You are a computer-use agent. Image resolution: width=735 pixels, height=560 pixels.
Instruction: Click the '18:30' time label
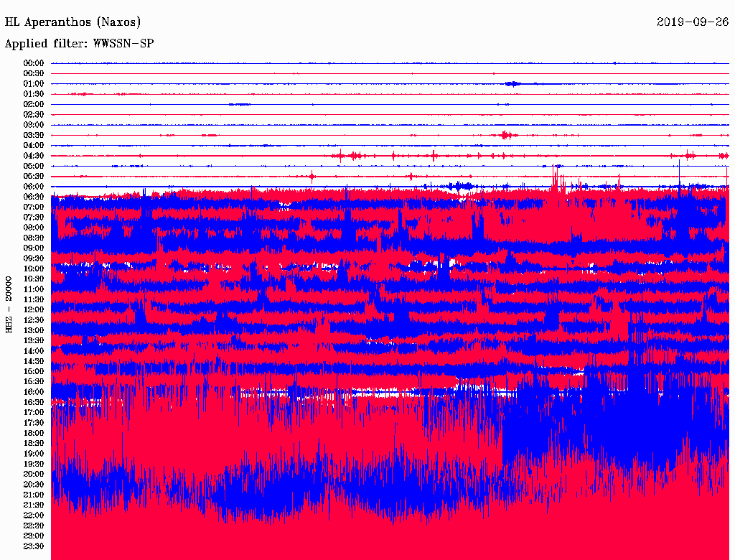[x=34, y=443]
